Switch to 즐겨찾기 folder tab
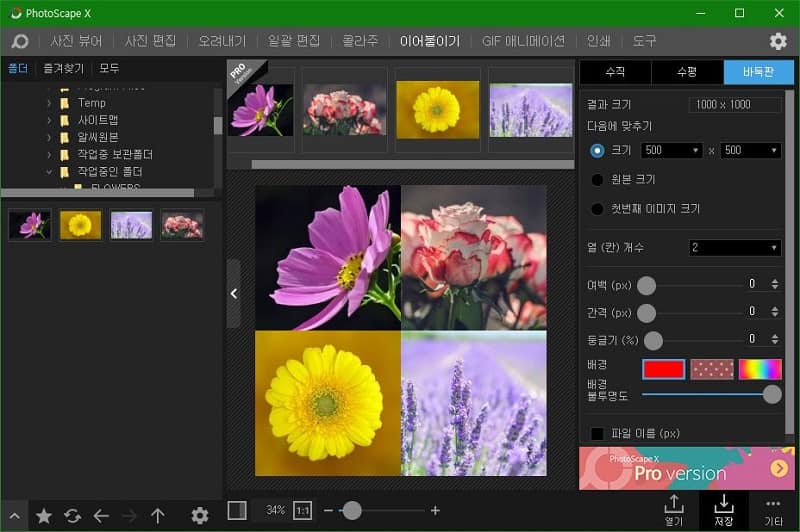This screenshot has height=532, width=800. (x=63, y=68)
